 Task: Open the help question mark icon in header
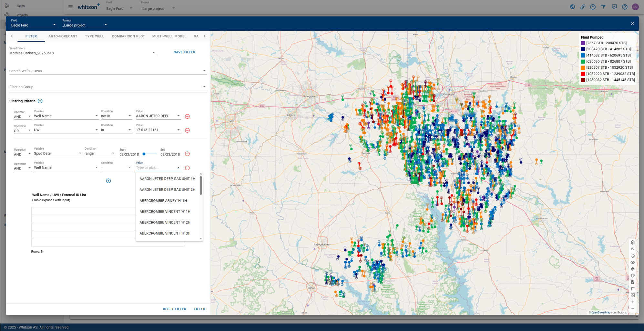tap(625, 7)
